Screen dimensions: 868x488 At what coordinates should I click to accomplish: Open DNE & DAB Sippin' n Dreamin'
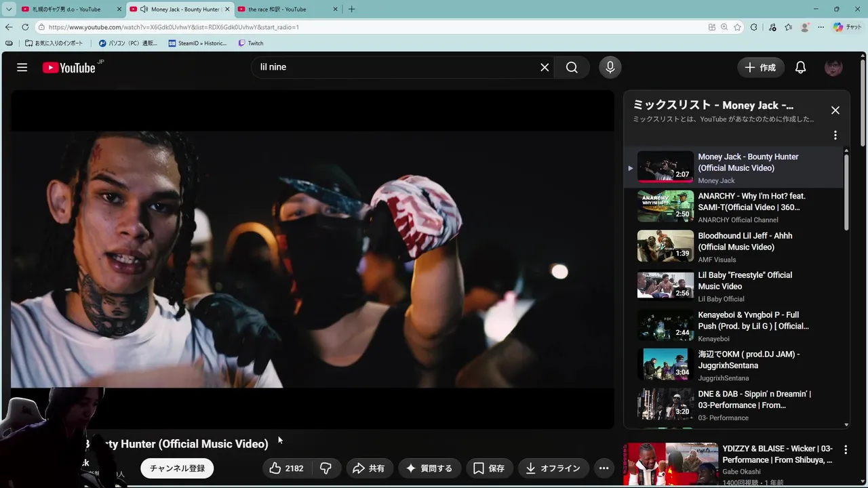[755, 399]
